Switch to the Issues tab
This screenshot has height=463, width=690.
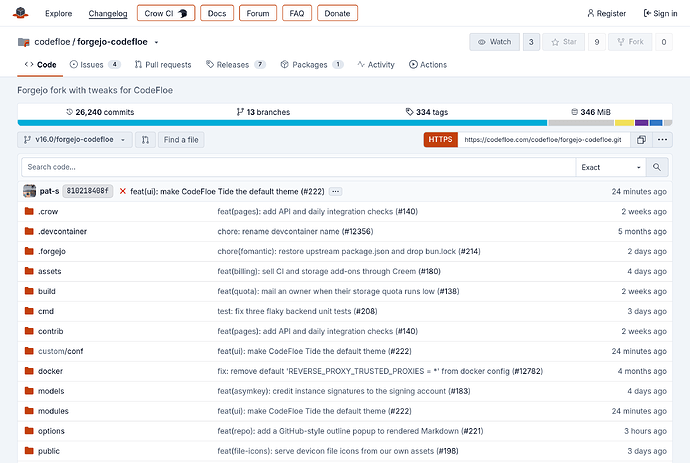[x=95, y=65]
